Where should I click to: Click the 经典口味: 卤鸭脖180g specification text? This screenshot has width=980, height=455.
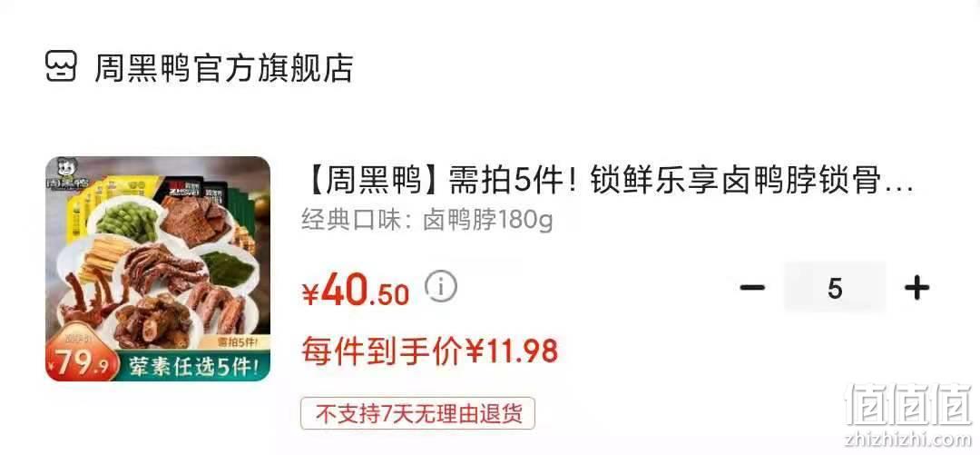[426, 221]
